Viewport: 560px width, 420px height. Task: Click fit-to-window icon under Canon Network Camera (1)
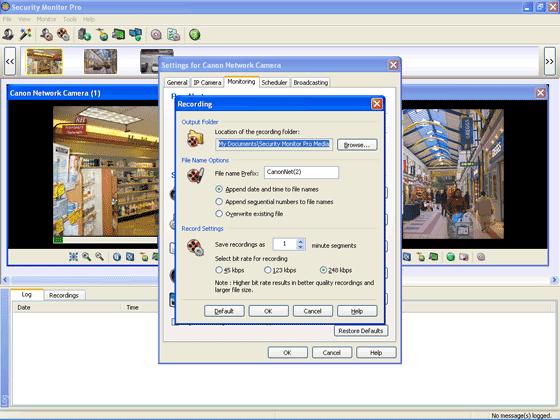[x=74, y=256]
